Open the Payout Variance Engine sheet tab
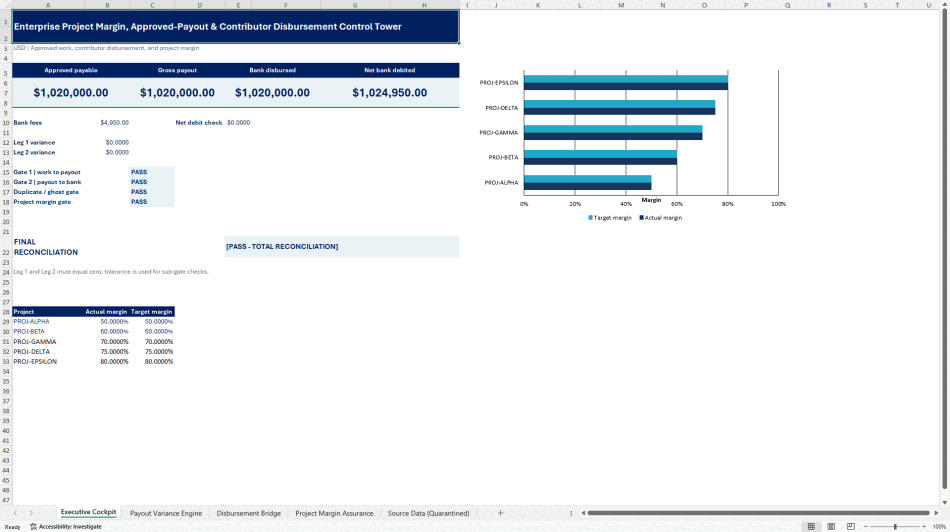The image size is (950, 532). [x=165, y=513]
